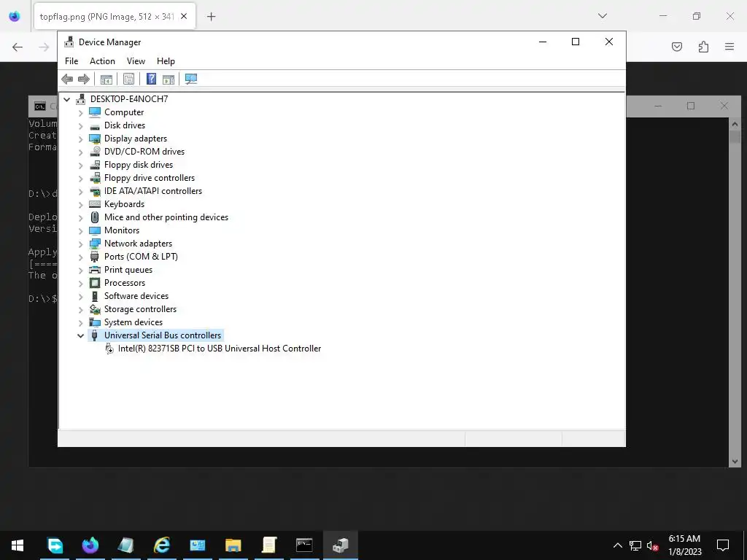Open File Explorer from the taskbar

[233, 545]
